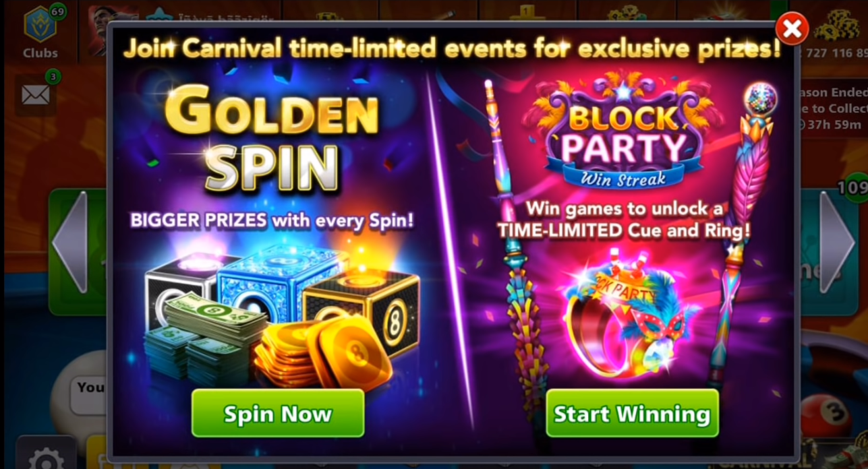Close the Carnival events popup
This screenshot has width=868, height=469.
792,29
